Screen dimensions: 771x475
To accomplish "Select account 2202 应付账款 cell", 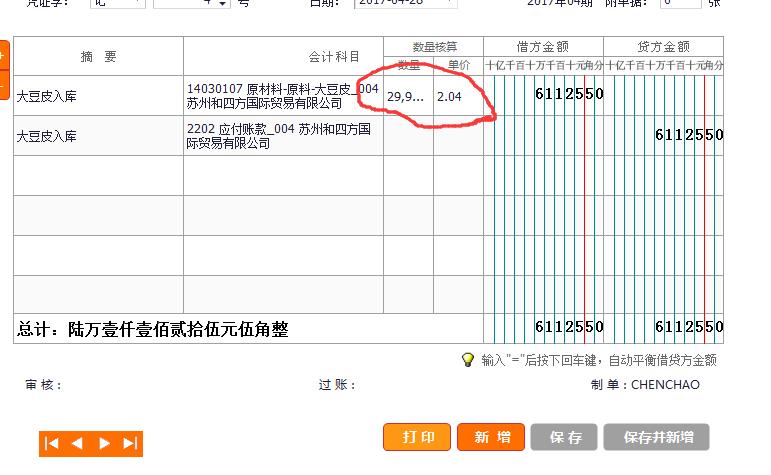I will [x=283, y=136].
